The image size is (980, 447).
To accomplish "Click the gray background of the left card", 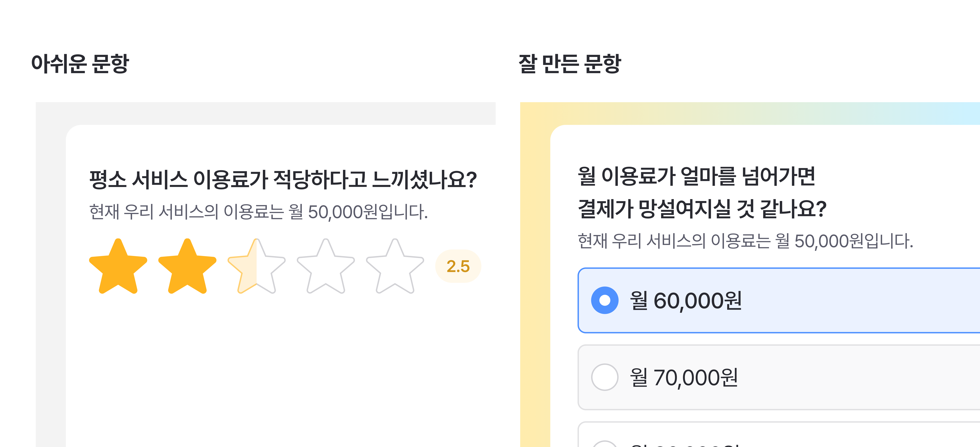I will [x=50, y=267].
